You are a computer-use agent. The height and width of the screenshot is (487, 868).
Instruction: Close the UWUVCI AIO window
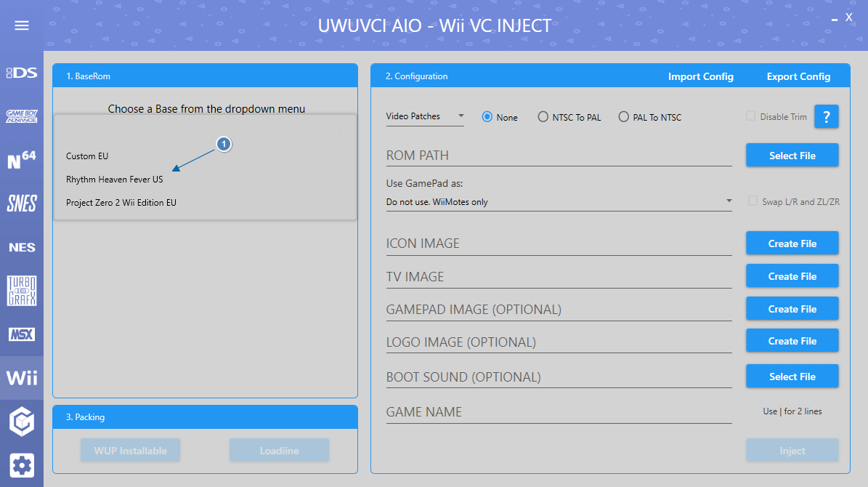click(848, 17)
